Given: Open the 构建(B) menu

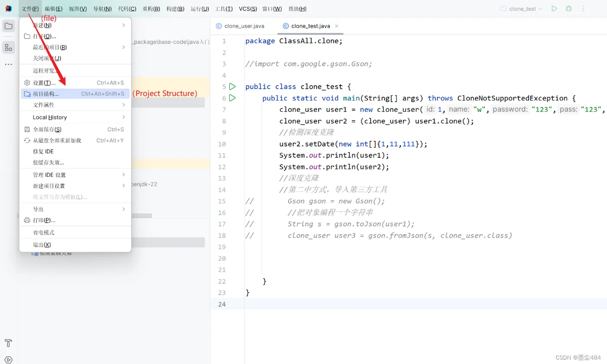Looking at the screenshot, I should pyautogui.click(x=176, y=9).
